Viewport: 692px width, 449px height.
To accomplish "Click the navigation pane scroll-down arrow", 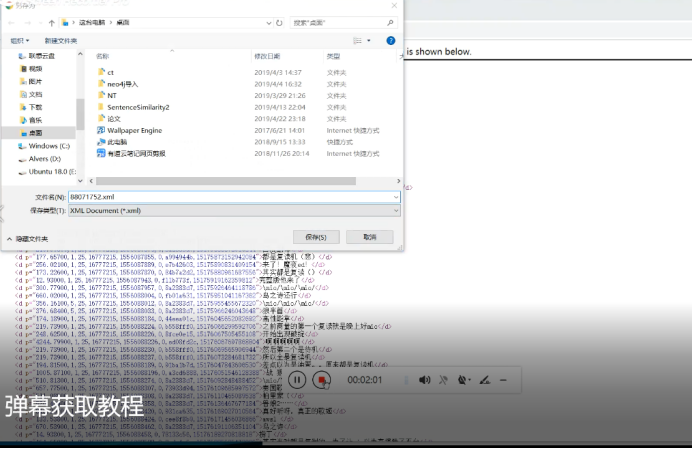I will coord(80,181).
